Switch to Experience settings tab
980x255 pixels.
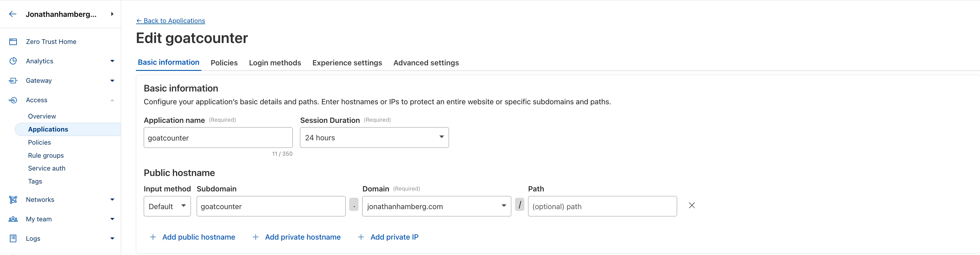pyautogui.click(x=347, y=63)
